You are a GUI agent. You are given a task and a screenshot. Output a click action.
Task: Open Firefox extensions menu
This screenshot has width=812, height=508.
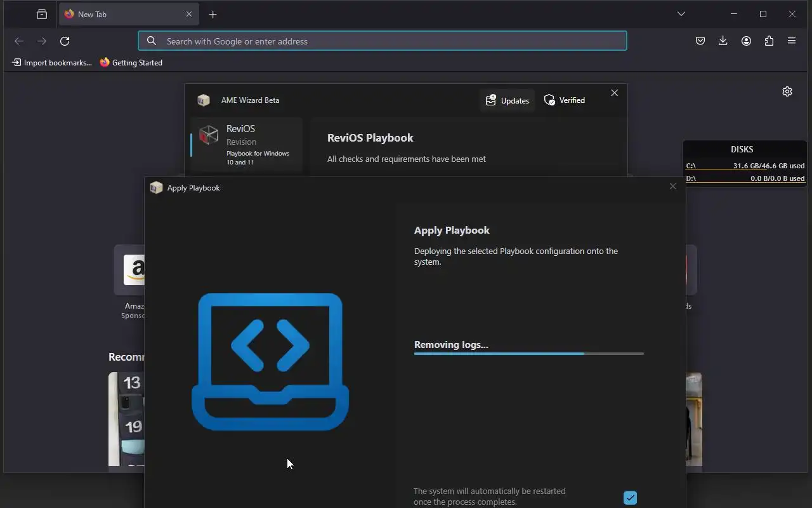[x=769, y=41]
